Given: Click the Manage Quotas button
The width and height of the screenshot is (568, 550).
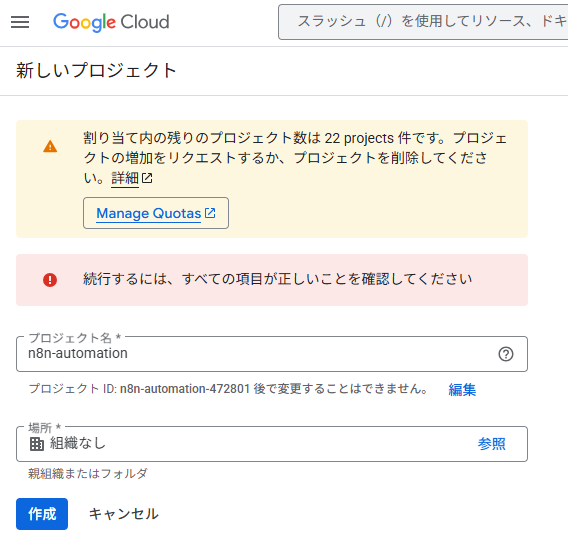Looking at the screenshot, I should [156, 213].
